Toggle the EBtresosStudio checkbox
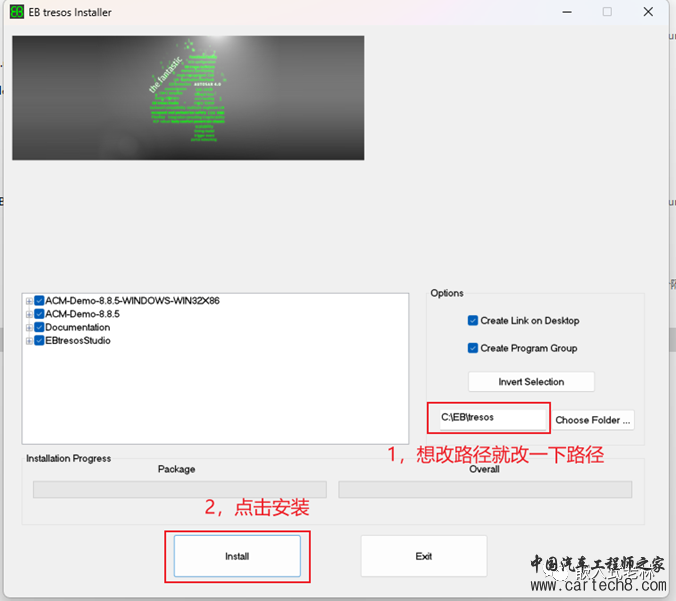Image resolution: width=676 pixels, height=601 pixels. click(39, 341)
